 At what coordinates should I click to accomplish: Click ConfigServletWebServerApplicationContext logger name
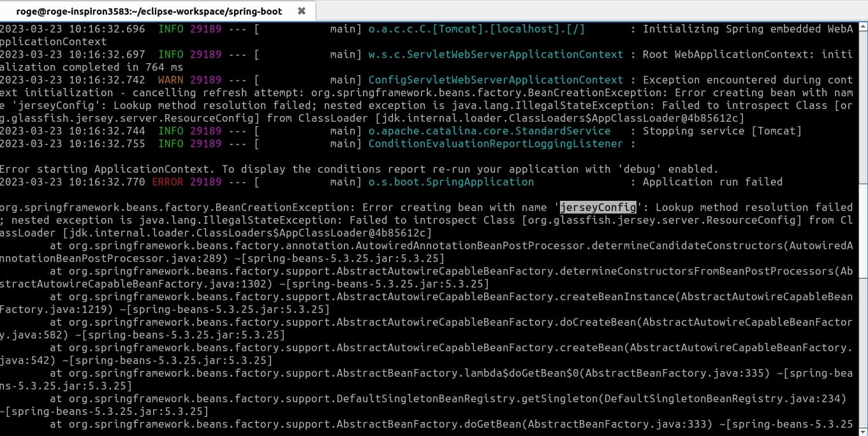click(496, 80)
